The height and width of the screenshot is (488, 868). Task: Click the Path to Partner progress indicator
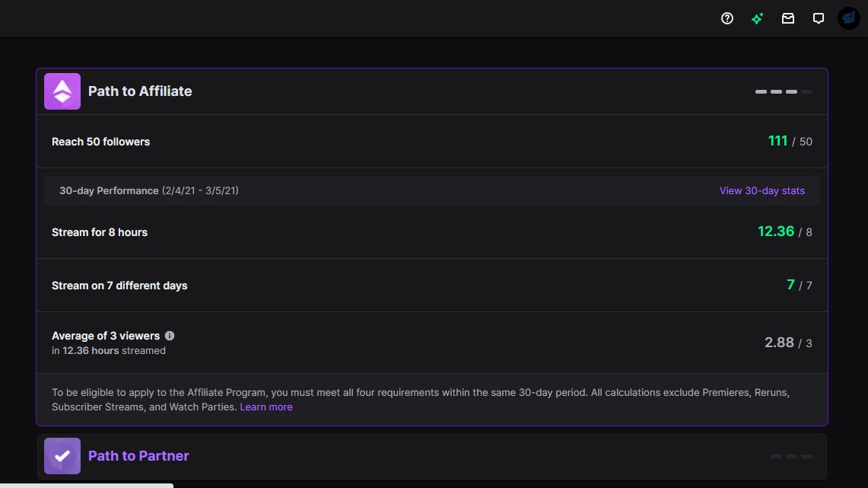pos(792,457)
